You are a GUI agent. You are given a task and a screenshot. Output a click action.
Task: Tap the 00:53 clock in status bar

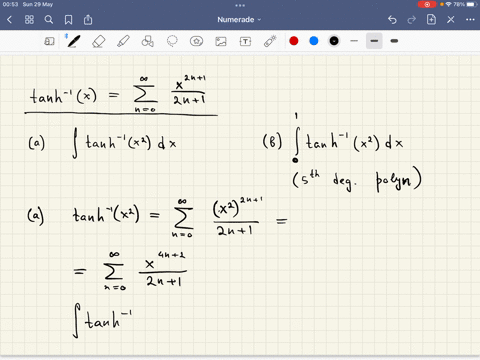pyautogui.click(x=10, y=4)
